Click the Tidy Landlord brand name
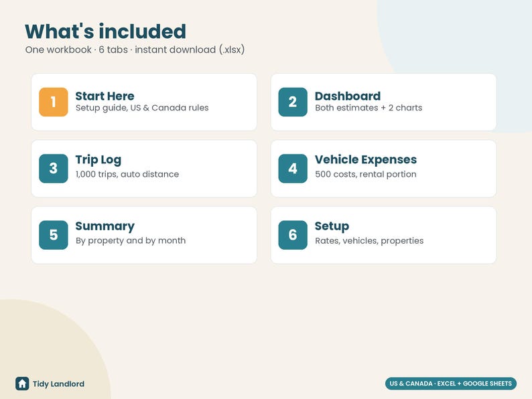The image size is (532, 399). [58, 384]
